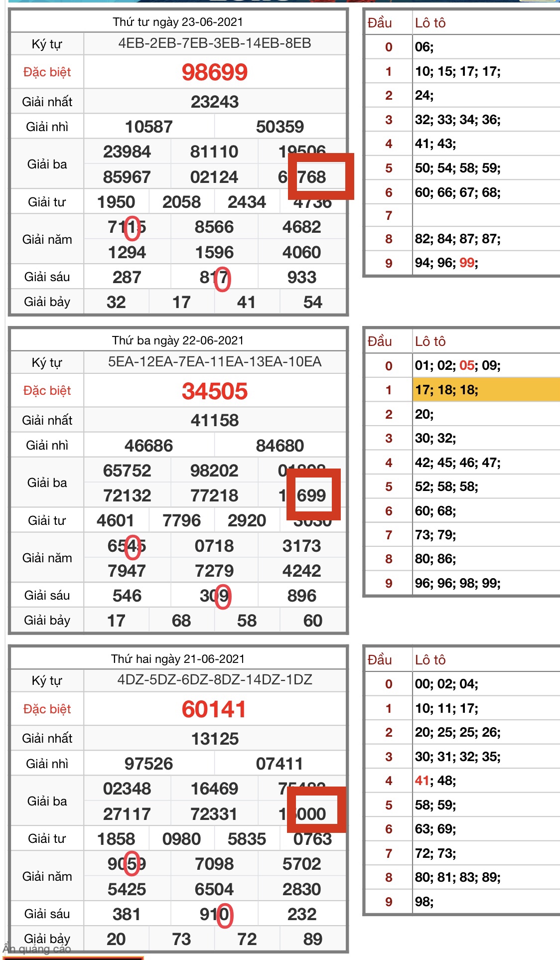Screen dimensions: 560x960
Task: Click the header 'Thứ ba ngày 22-06-2021'
Action: pos(178,340)
